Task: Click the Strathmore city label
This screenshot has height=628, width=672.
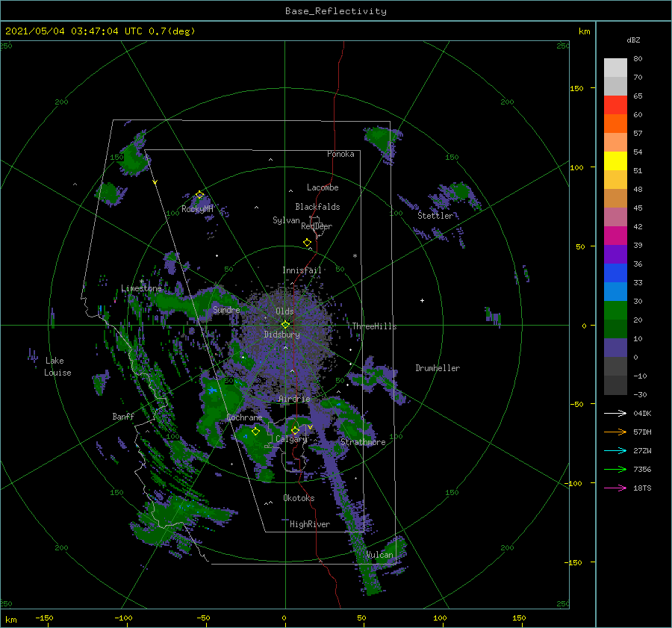Action: pos(363,442)
